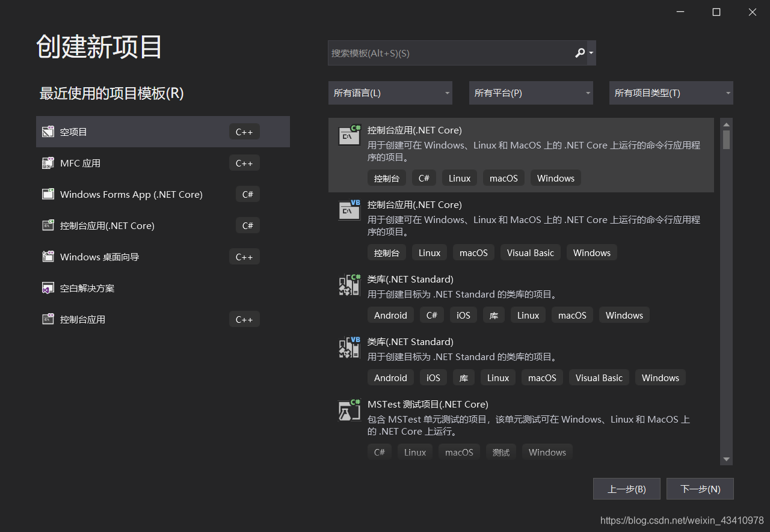Screen dimensions: 770x532
Task: Select recent template Windows 桌面向导
Action: tap(163, 257)
